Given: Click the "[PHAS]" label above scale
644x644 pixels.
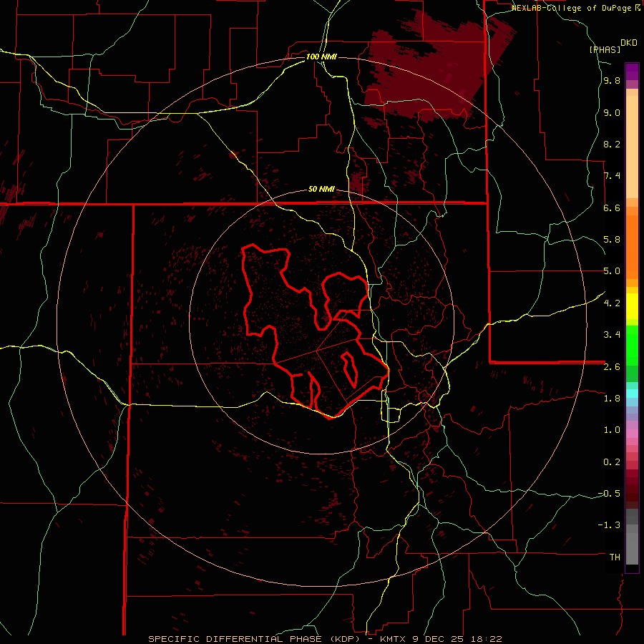Looking at the screenshot, I should pyautogui.click(x=605, y=49).
